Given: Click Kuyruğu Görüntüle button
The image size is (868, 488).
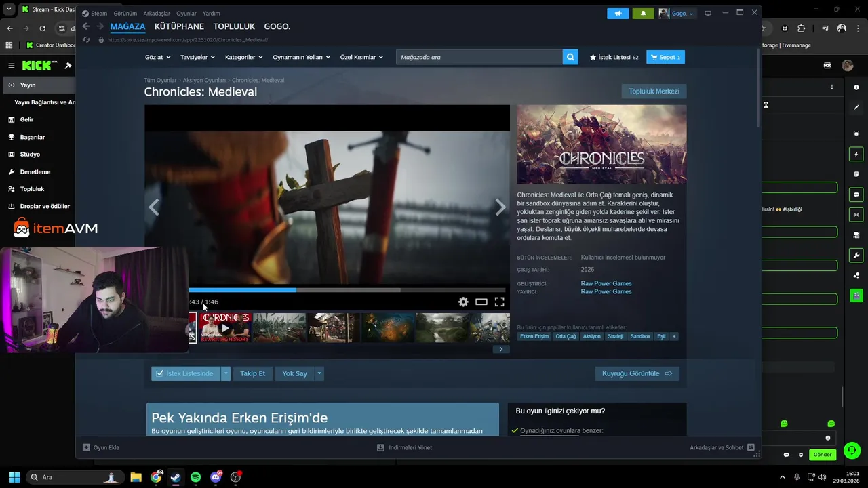Looking at the screenshot, I should click(637, 373).
